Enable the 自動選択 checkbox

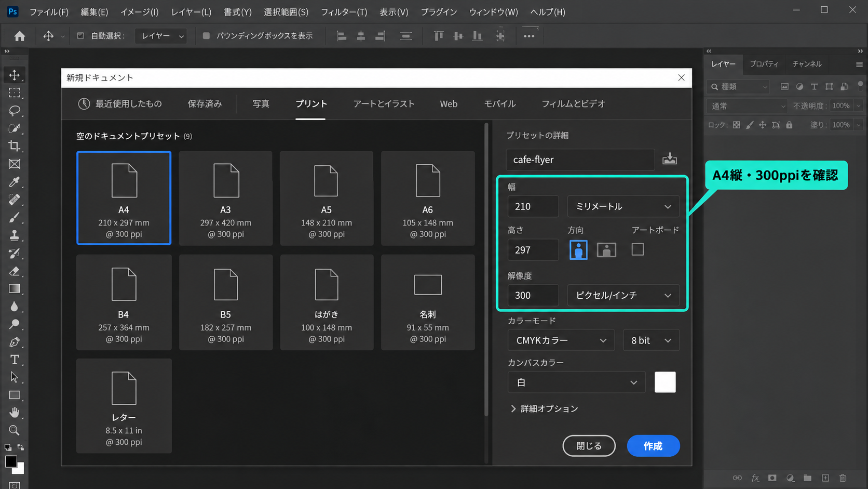tap(80, 36)
